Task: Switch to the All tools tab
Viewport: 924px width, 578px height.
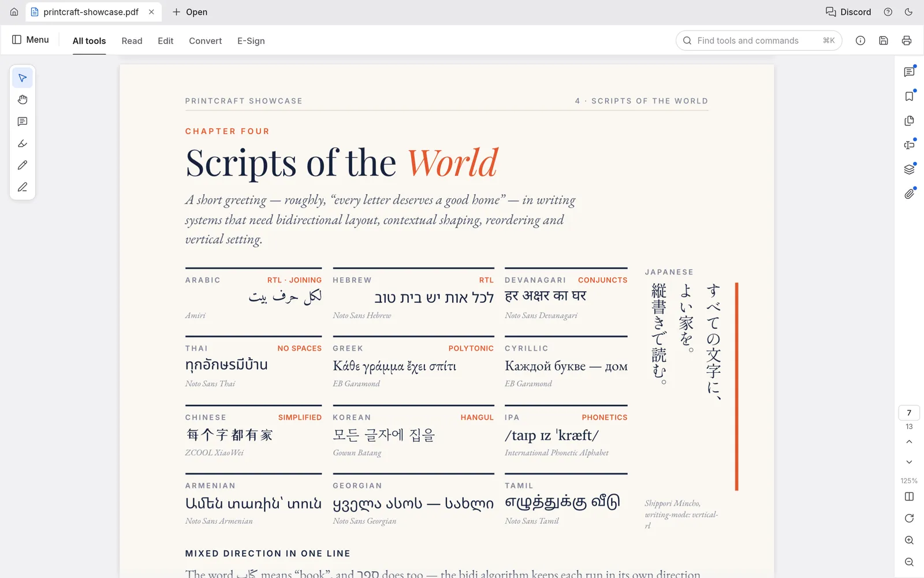Action: [89, 41]
